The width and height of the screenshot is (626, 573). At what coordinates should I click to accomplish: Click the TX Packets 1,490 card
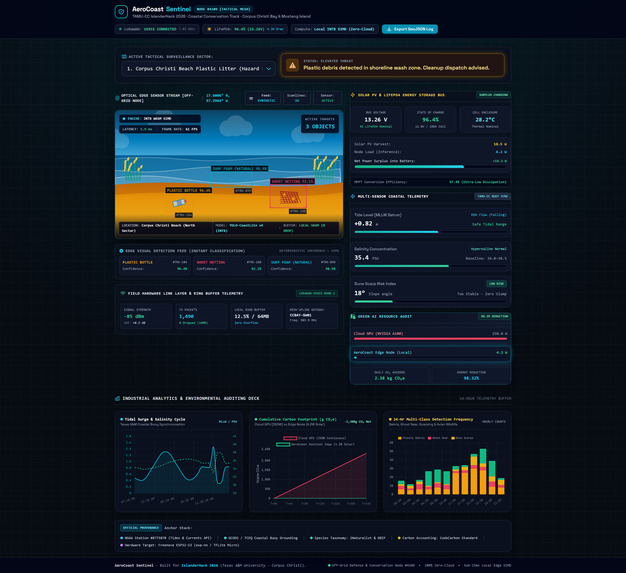click(201, 316)
